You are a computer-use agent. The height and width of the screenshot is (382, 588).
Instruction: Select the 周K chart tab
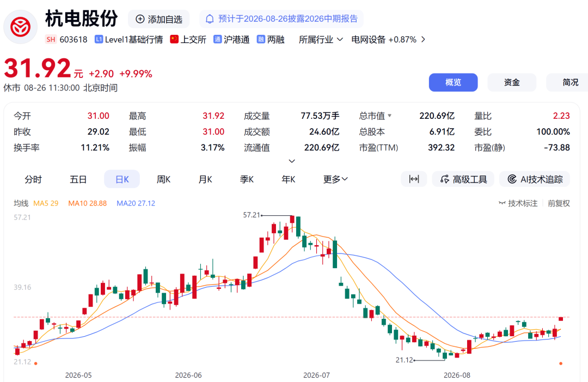(163, 179)
